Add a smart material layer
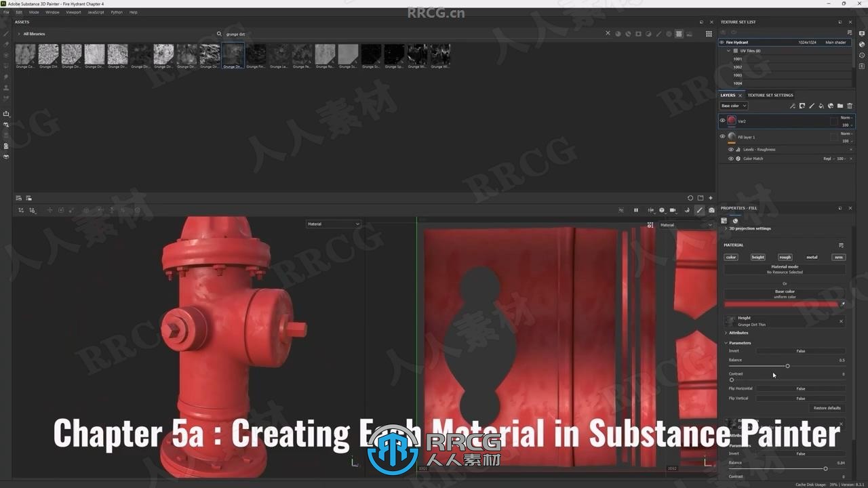868x488 pixels. 831,106
